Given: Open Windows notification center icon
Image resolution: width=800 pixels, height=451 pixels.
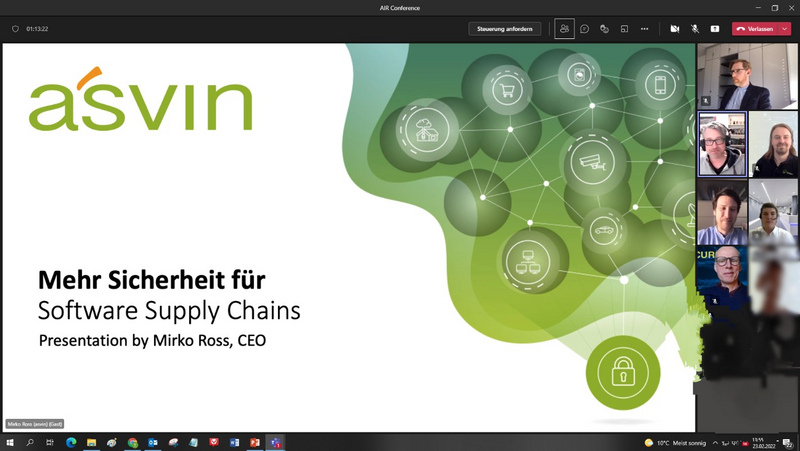Looking at the screenshot, I should tap(789, 443).
